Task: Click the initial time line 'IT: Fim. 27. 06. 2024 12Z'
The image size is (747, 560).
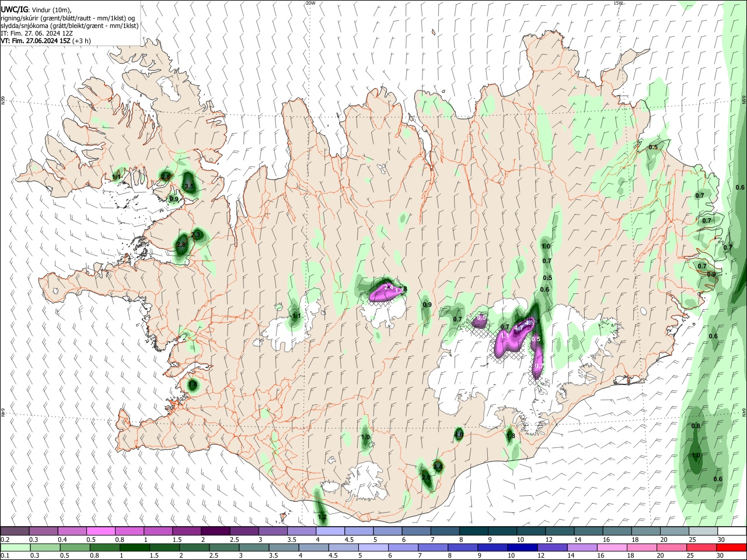Action: [x=37, y=33]
